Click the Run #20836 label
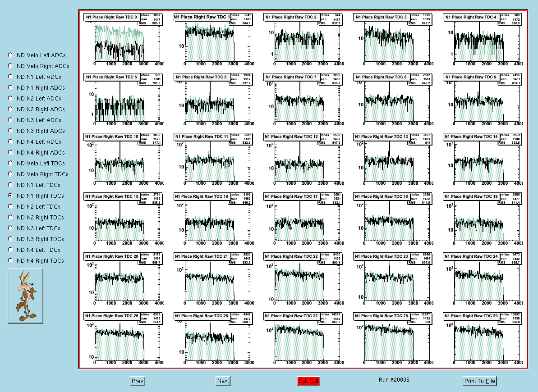 click(x=394, y=380)
